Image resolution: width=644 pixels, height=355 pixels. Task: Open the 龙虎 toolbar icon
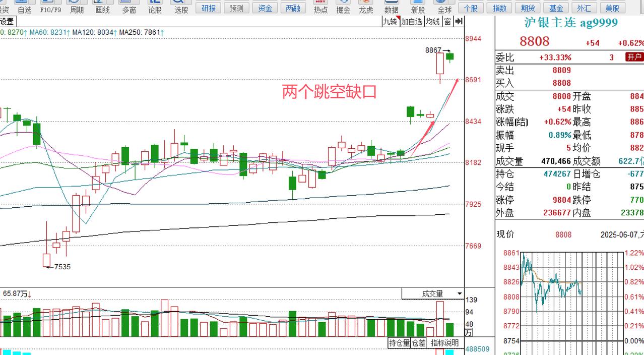coord(366,7)
